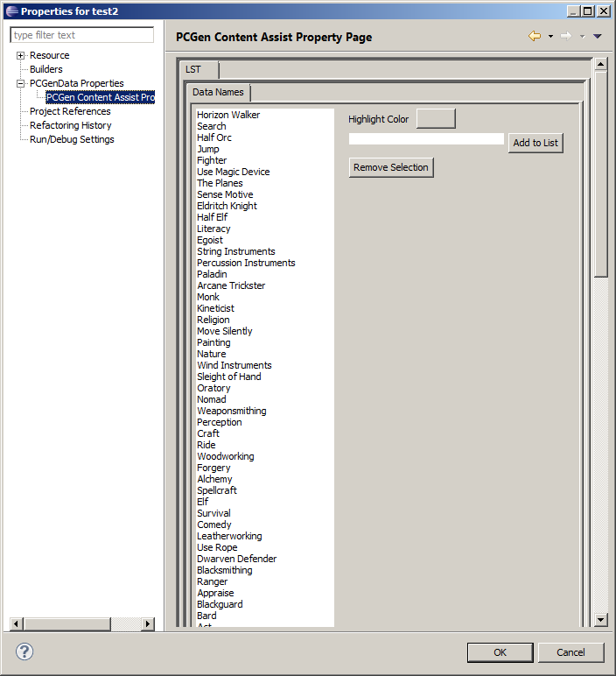Viewport: 616px width, 676px height.
Task: Select The Planes entry
Action: [220, 183]
